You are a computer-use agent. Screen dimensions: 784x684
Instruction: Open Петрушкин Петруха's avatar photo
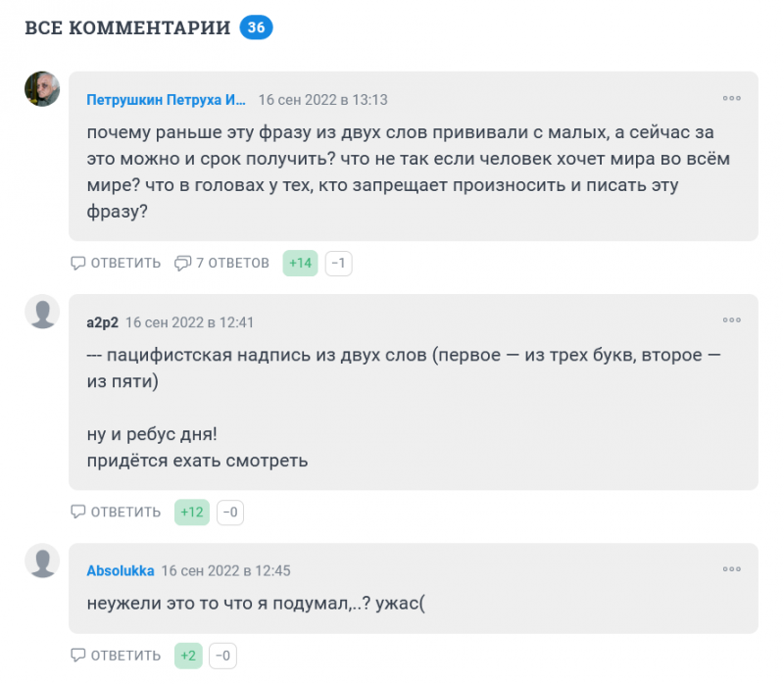(42, 89)
